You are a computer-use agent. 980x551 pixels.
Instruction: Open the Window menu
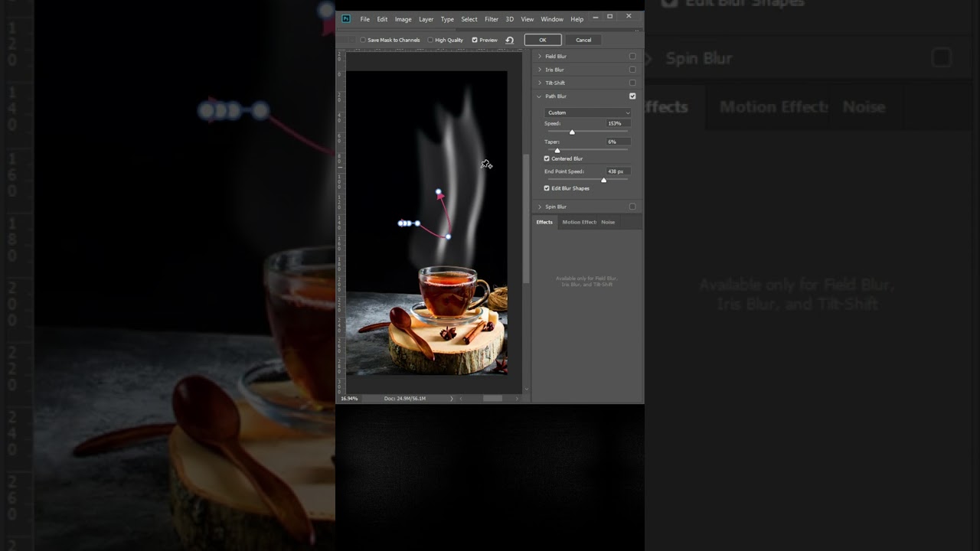[552, 19]
